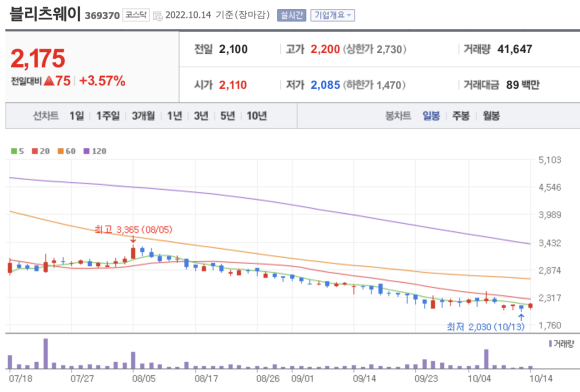This screenshot has height=392, width=580.
Task: Select the 1년 line chart range
Action: [x=174, y=116]
